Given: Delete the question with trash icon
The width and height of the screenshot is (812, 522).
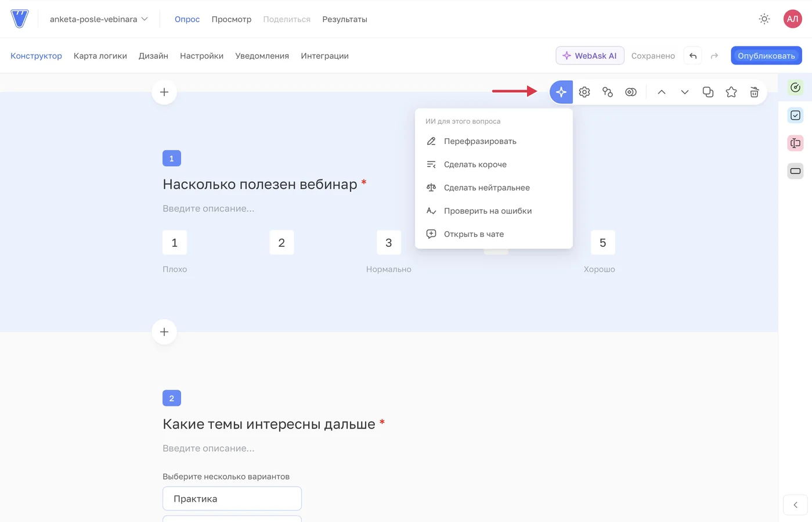Looking at the screenshot, I should [x=755, y=92].
